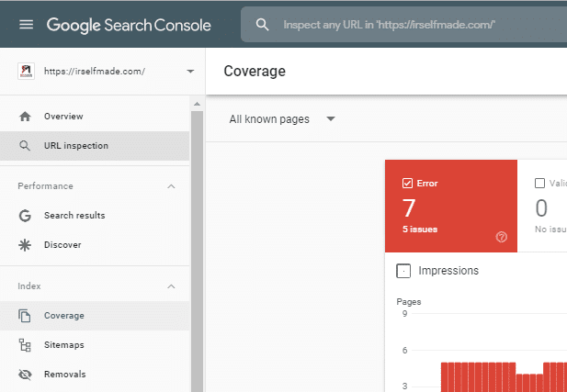The height and width of the screenshot is (392, 567).
Task: Click the irselfmade.com site favicon
Action: click(26, 72)
